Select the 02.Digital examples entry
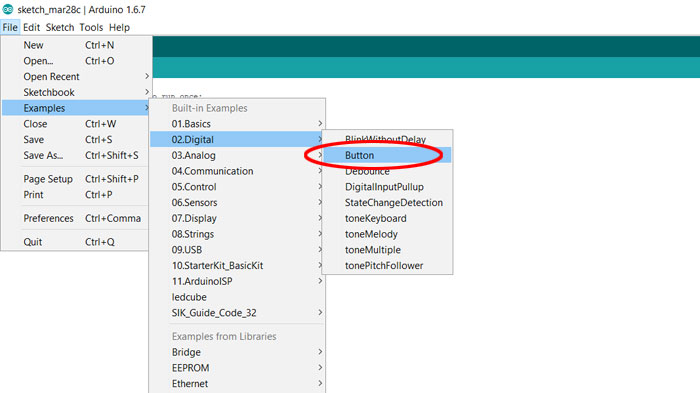Screen dimensions: 700x393 [237, 139]
